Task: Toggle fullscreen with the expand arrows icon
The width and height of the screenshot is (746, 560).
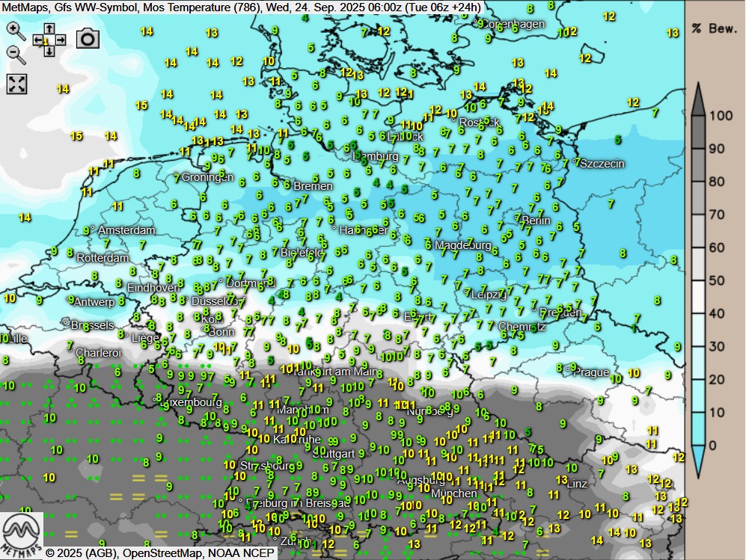Action: coord(16,84)
